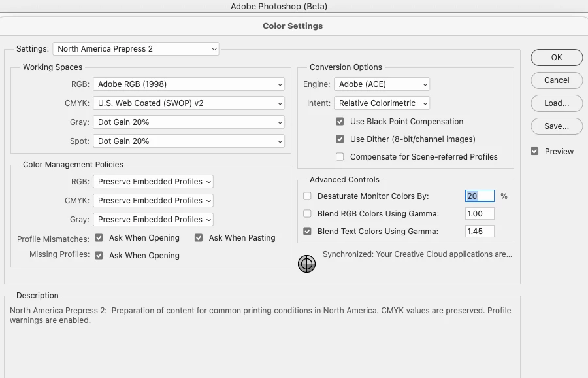Click the Blend Text gamma value field
Screen dimensions: 588x378
pyautogui.click(x=480, y=232)
